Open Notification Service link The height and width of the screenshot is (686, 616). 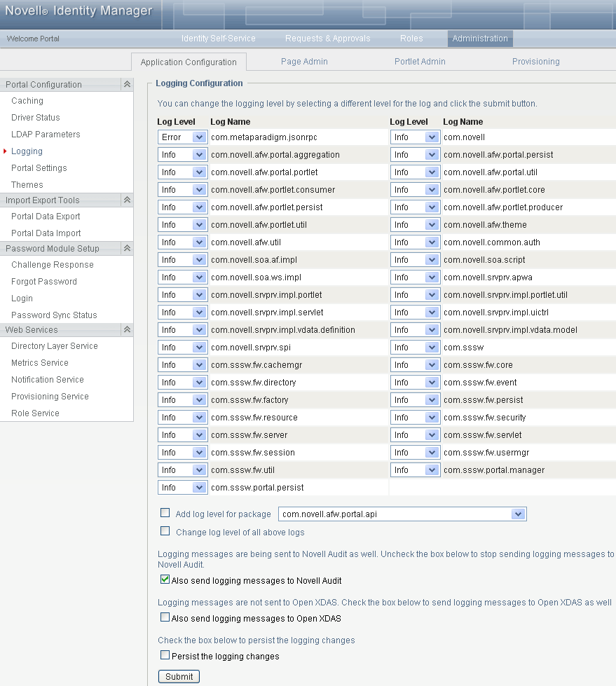point(47,380)
